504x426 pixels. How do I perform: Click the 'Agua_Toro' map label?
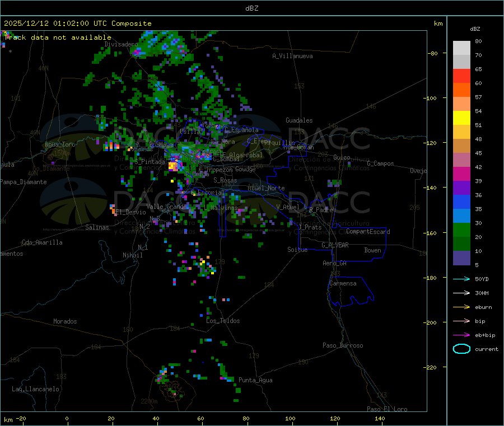[60, 144]
